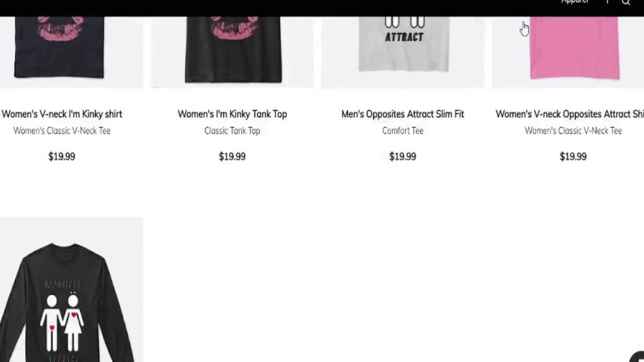Select the $19.99 price of Opposites Attract V-neck
644x362 pixels.
tap(573, 156)
